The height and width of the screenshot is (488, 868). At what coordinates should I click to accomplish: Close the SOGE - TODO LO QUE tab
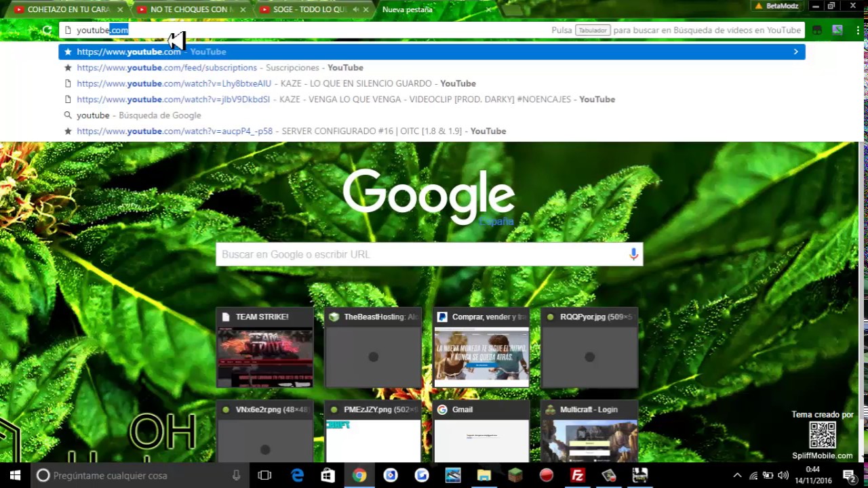click(x=366, y=9)
